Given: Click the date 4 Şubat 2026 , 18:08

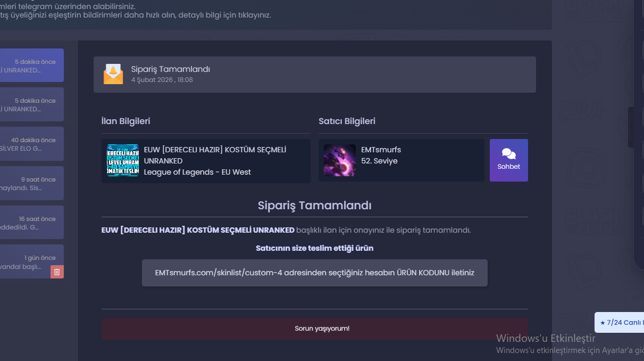Looking at the screenshot, I should 162,80.
